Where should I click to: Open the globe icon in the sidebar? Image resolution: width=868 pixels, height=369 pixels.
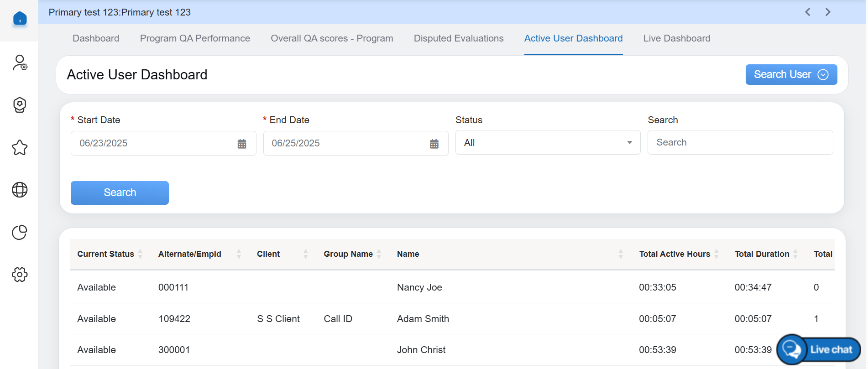coord(20,190)
